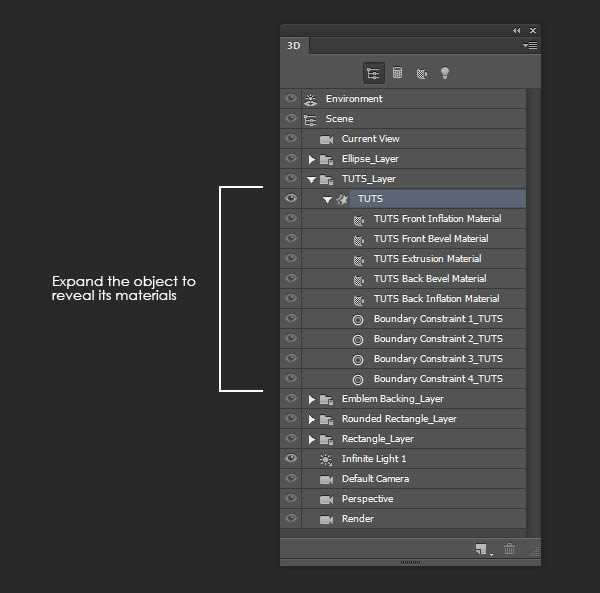This screenshot has height=593, width=600.
Task: Toggle visibility of Current View
Action: [x=291, y=138]
